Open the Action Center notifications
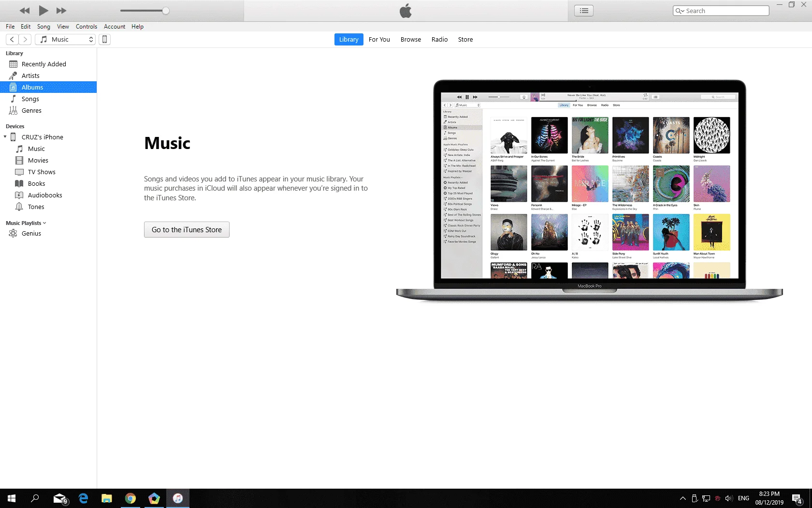This screenshot has width=812, height=508. [797, 498]
